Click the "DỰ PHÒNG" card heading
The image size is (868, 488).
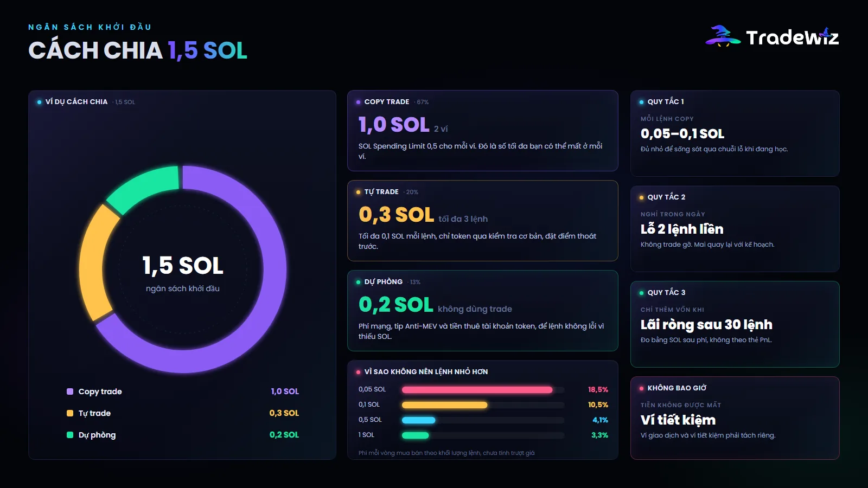[384, 282]
